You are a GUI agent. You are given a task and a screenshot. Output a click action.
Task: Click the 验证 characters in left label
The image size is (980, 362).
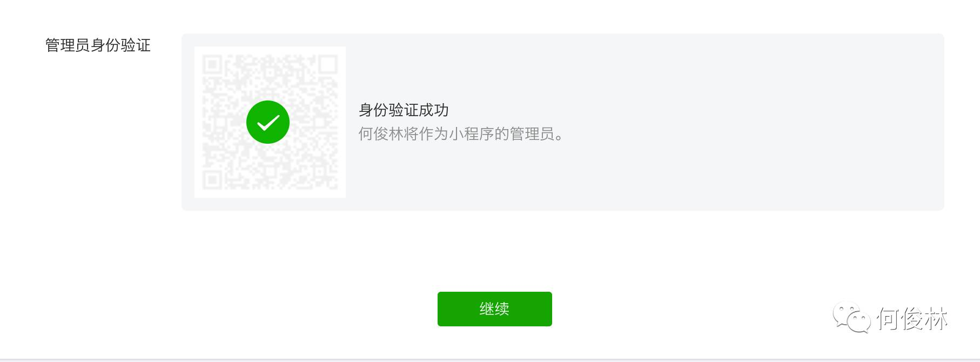point(136,45)
